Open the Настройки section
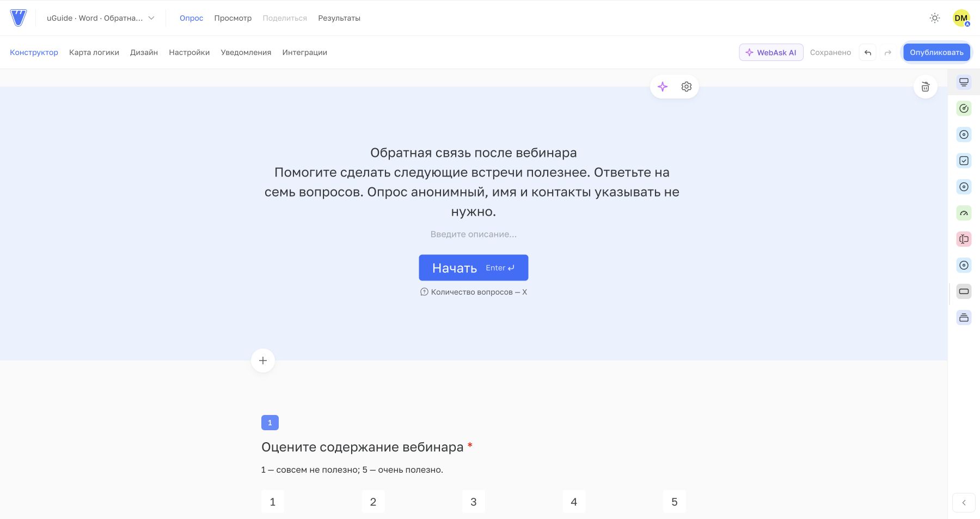This screenshot has width=980, height=519. [189, 52]
